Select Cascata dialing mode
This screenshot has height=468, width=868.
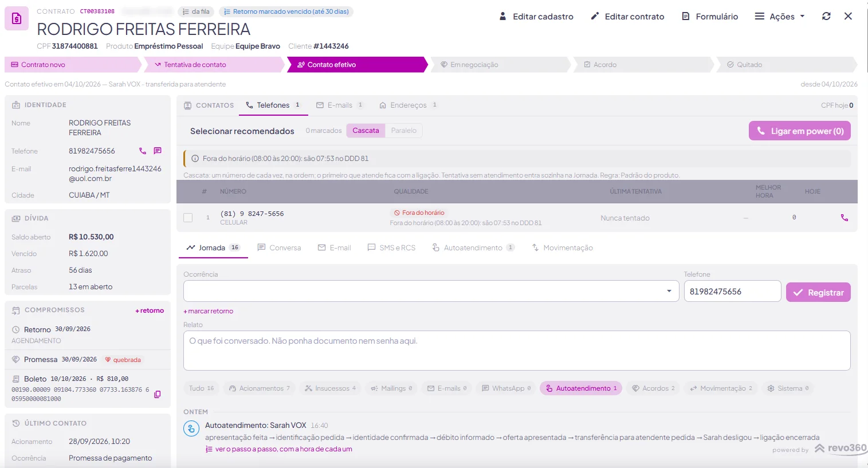click(366, 131)
